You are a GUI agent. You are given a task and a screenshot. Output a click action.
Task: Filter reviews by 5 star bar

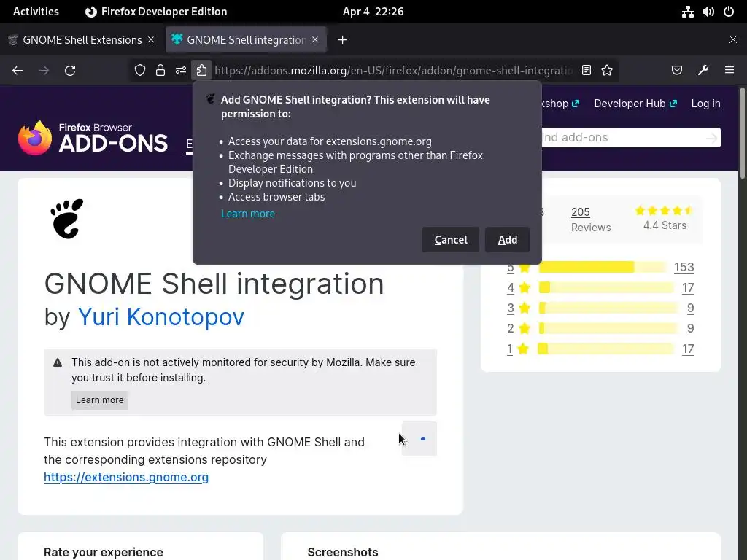[x=603, y=267]
